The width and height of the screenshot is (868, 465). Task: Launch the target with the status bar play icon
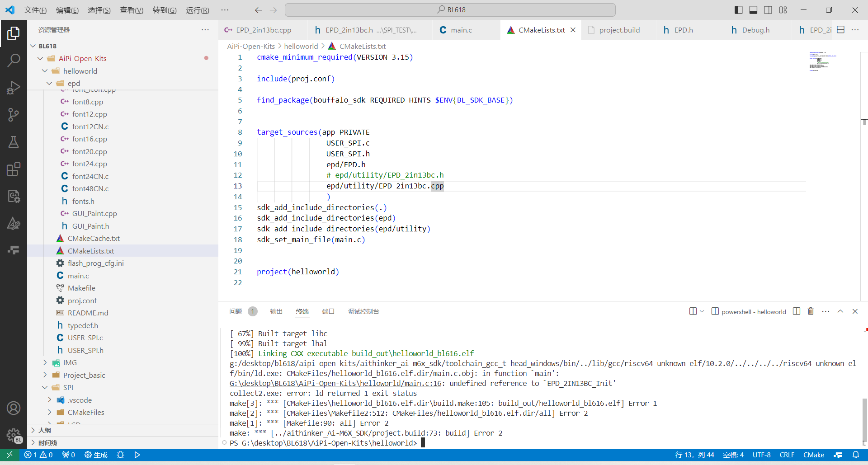[137, 455]
